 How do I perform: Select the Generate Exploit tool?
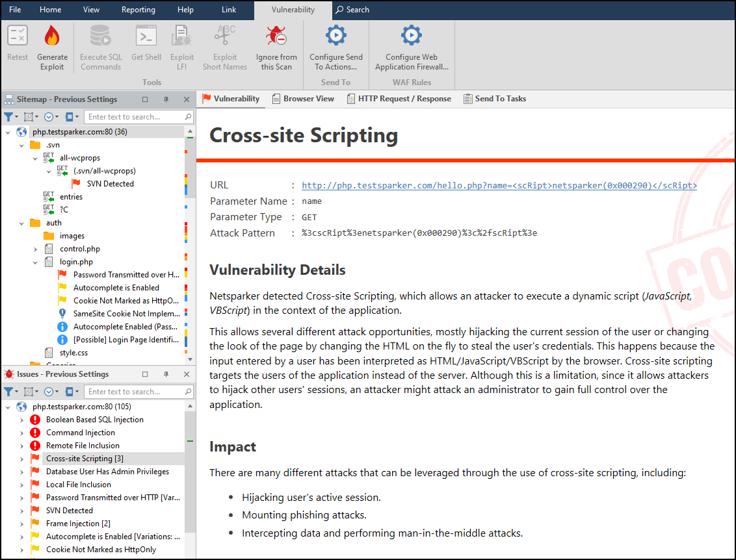point(52,47)
